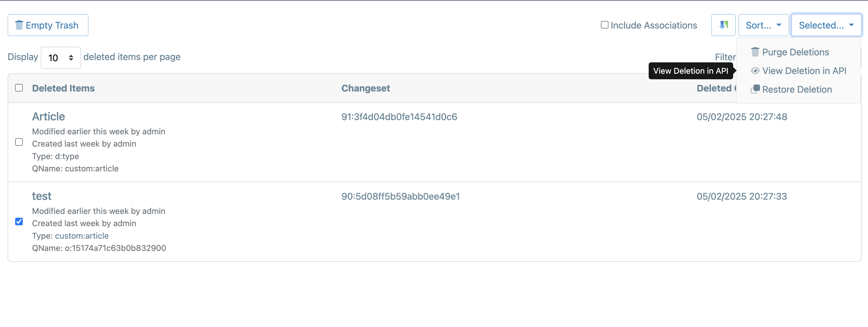Click the trash icon in Empty Trash
This screenshot has width=868, height=327.
tap(19, 25)
